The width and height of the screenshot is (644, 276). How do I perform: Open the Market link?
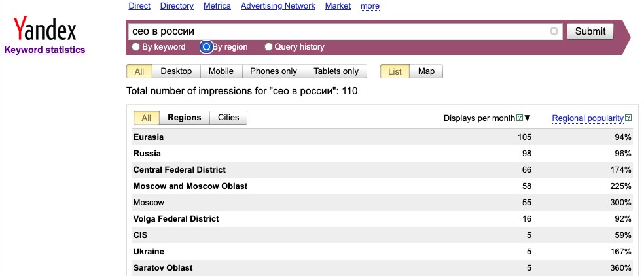(338, 6)
